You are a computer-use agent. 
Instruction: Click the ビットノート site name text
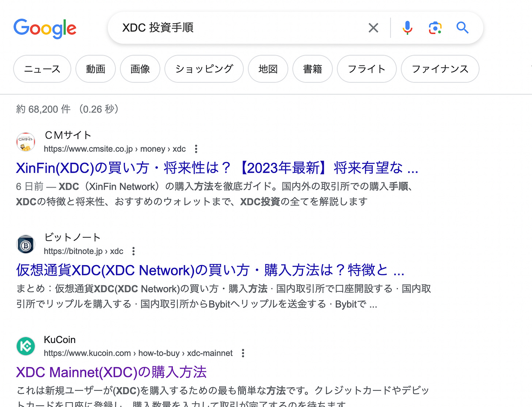[x=72, y=237]
